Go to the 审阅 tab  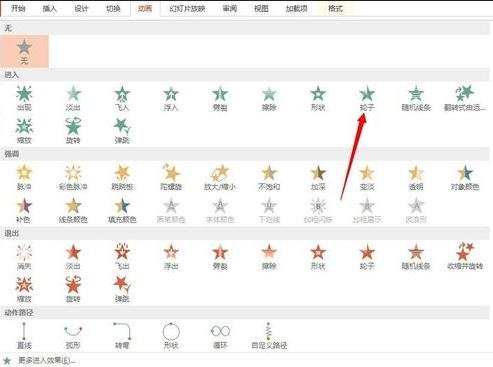(230, 9)
